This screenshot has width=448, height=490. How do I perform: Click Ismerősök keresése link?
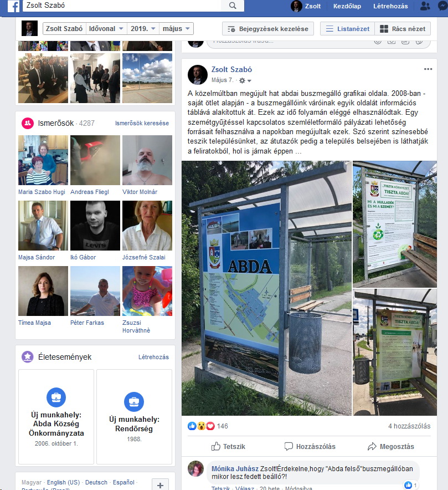point(142,123)
